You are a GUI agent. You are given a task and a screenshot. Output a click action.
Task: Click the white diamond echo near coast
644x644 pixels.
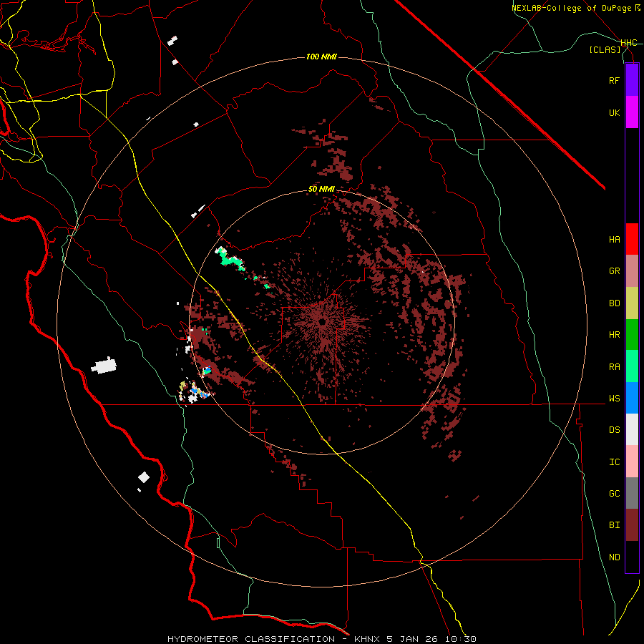(x=144, y=477)
